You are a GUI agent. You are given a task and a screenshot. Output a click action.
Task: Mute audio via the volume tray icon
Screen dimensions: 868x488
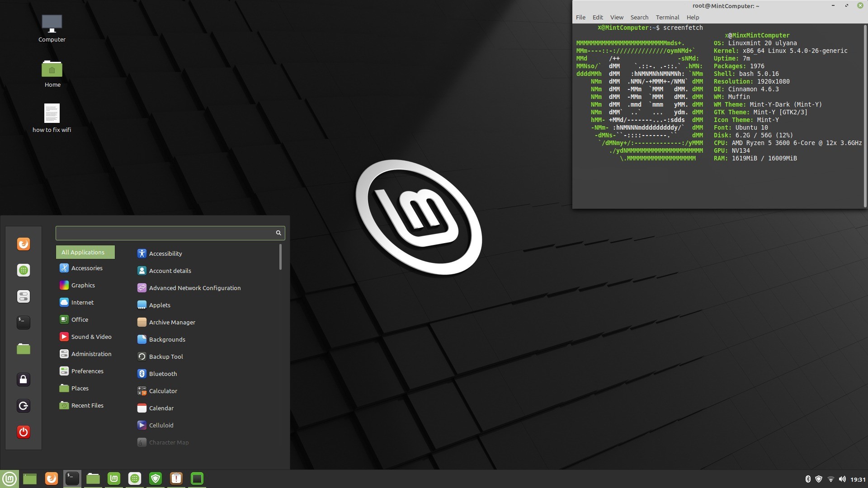pyautogui.click(x=842, y=478)
